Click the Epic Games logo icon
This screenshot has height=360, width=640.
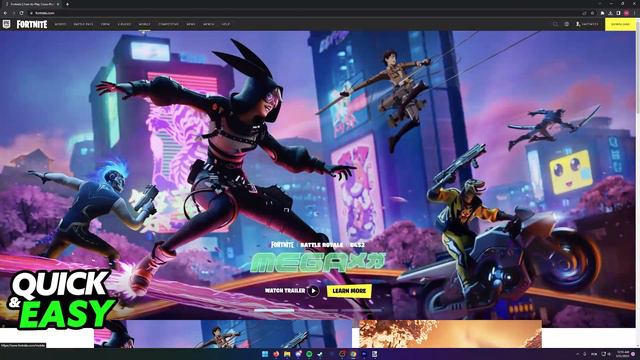(x=6, y=24)
